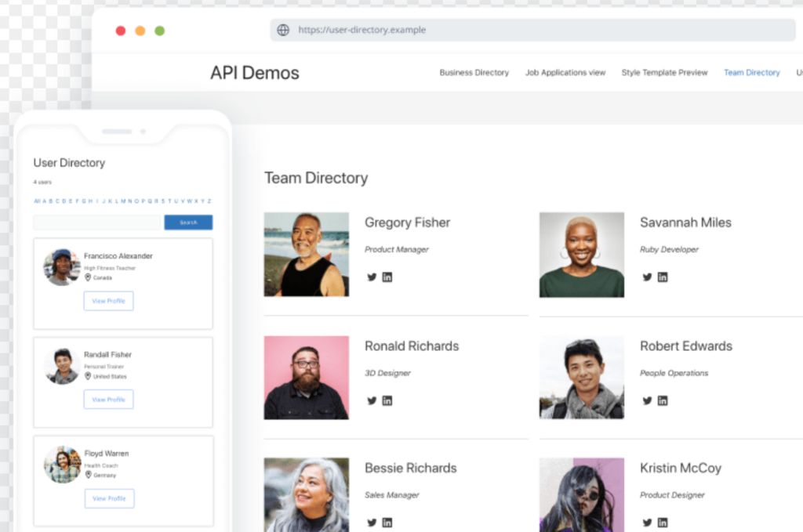Screen dimensions: 803x532
Task: Click Gregory Fisher's Twitter icon
Action: pos(372,277)
